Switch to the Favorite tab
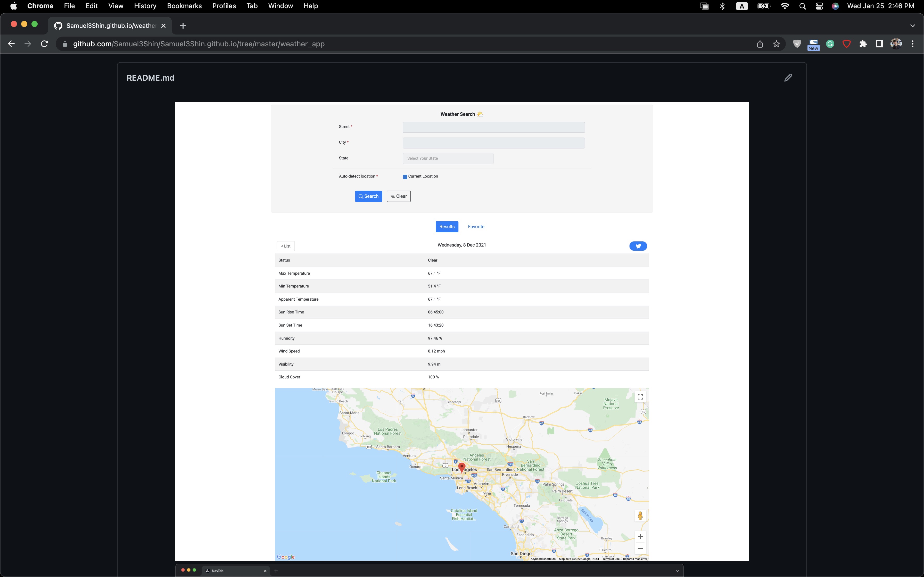Screen dimensions: 924x577 pos(476,227)
